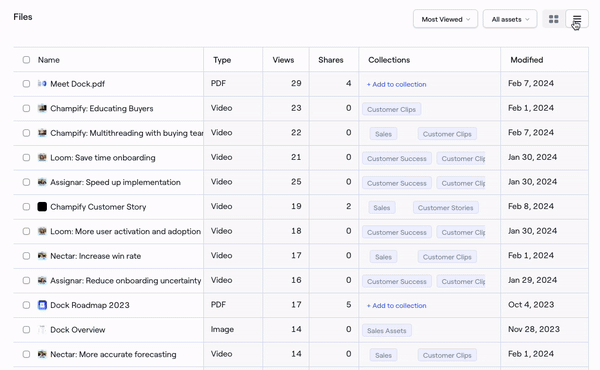Sort by the Views column header
Image resolution: width=600 pixels, height=370 pixels.
point(283,60)
